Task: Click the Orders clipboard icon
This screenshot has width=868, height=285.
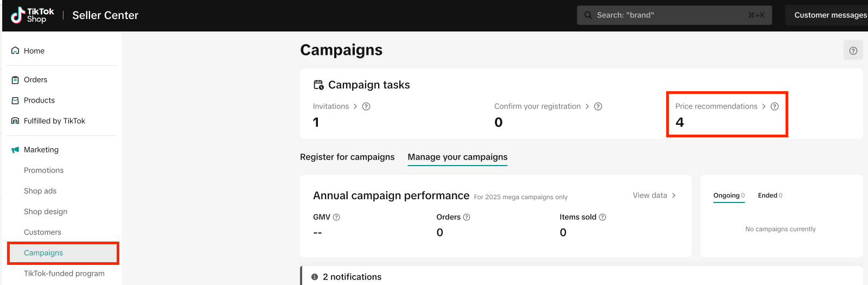Action: coord(15,80)
